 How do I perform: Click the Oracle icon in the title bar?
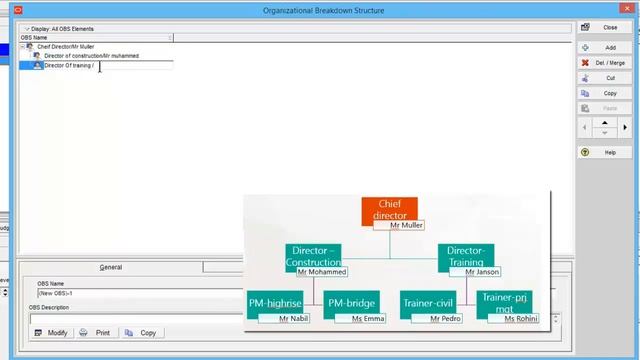pyautogui.click(x=18, y=10)
